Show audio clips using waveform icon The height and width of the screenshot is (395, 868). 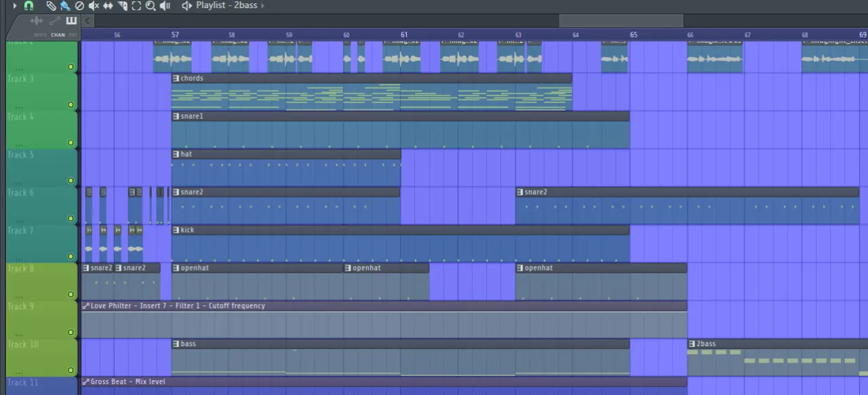coord(37,22)
